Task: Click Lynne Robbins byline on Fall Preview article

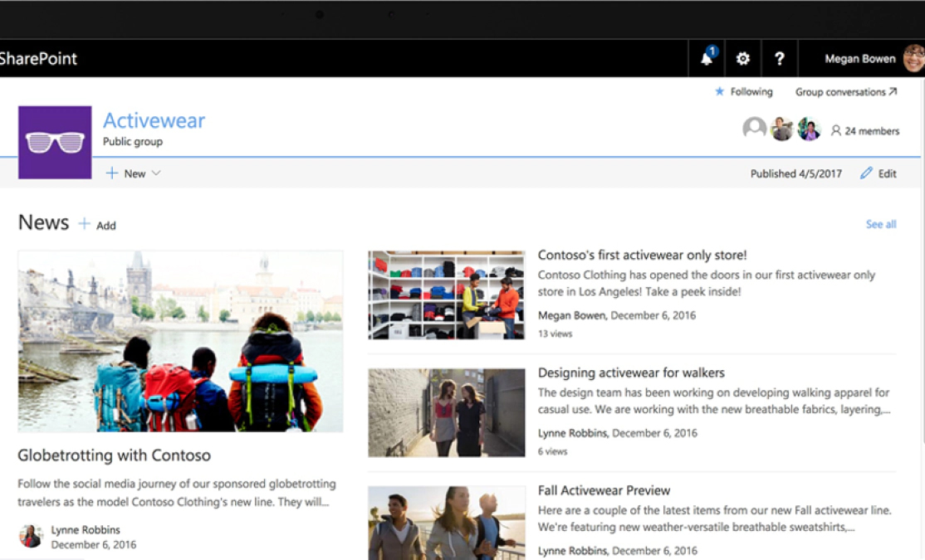Action: [x=617, y=551]
